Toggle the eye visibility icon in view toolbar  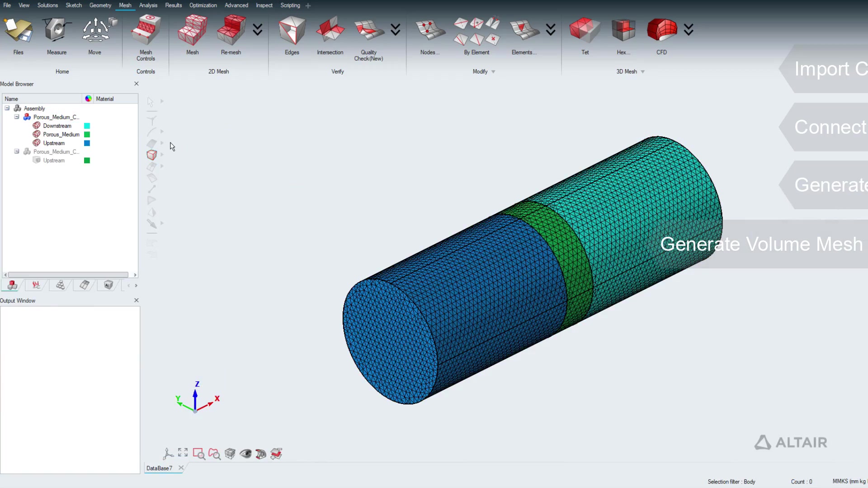point(245,454)
